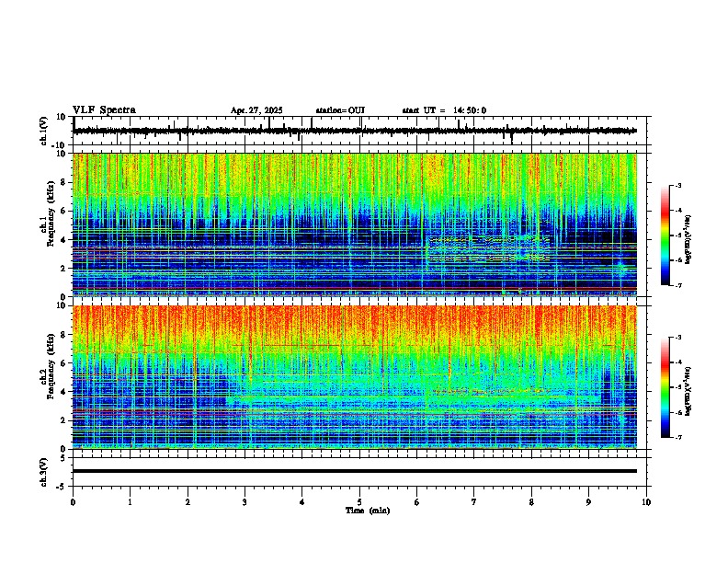Screen dimensions: 728x563
Task: Click the ch.1 spectrogram color scale bar
Action: (665, 236)
